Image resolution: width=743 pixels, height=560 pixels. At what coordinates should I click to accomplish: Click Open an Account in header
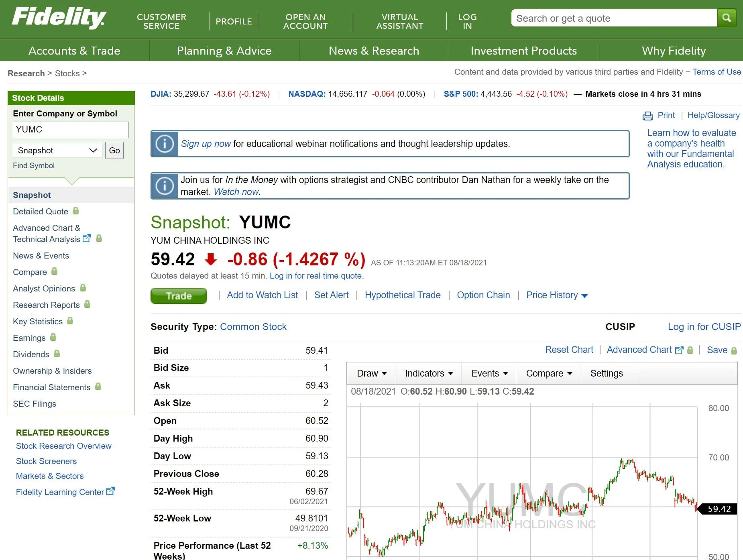click(x=305, y=21)
